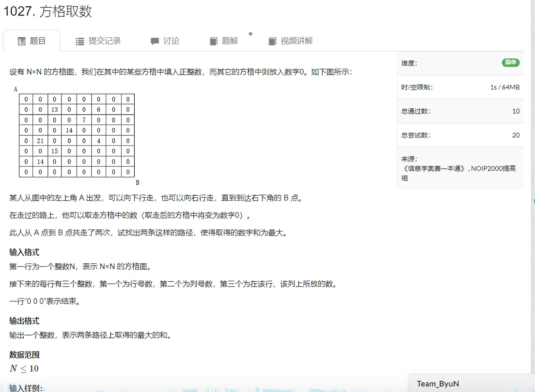
Task: Click the time/memory limit 1s / 64MB
Action: coord(505,87)
